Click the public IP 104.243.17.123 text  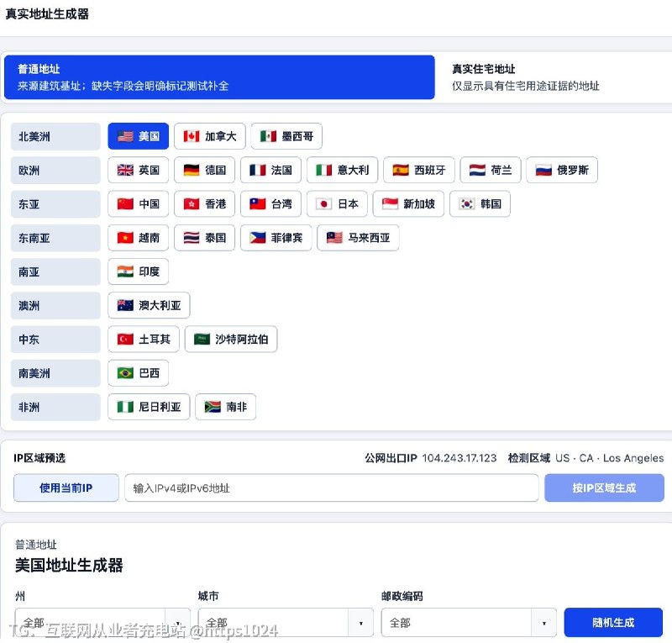click(459, 458)
